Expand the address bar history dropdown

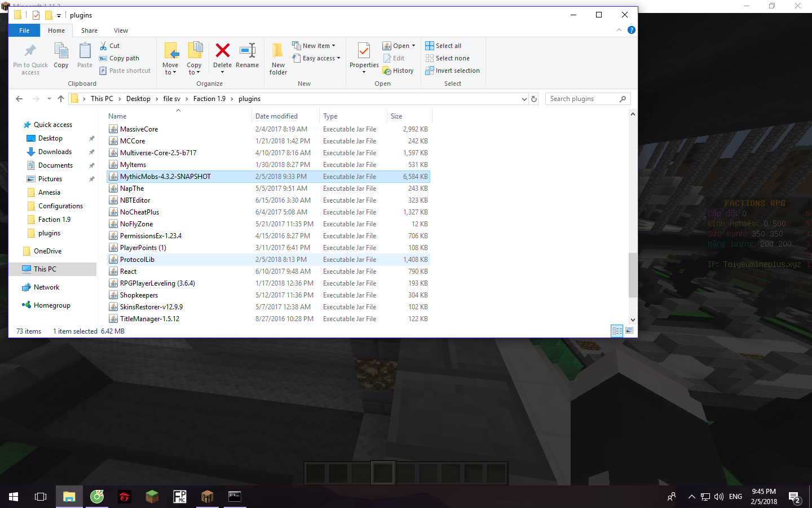coord(524,99)
